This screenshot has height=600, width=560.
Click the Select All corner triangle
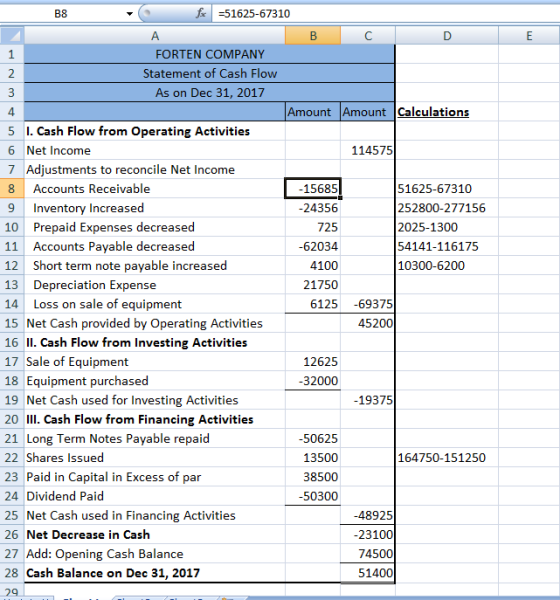point(12,36)
